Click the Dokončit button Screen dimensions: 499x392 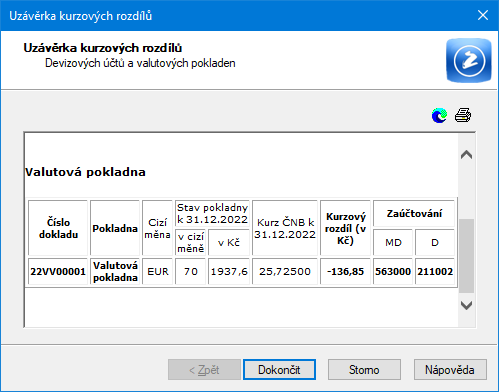(x=279, y=369)
